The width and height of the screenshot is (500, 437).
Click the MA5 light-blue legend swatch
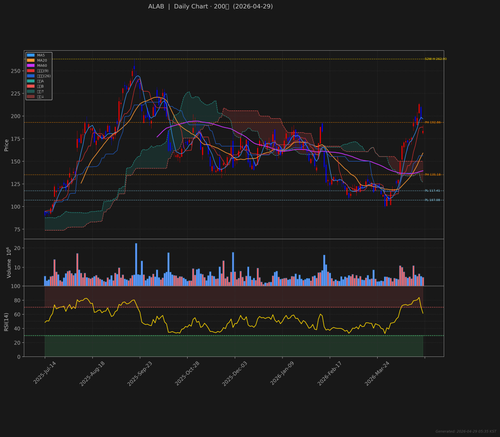click(x=31, y=55)
